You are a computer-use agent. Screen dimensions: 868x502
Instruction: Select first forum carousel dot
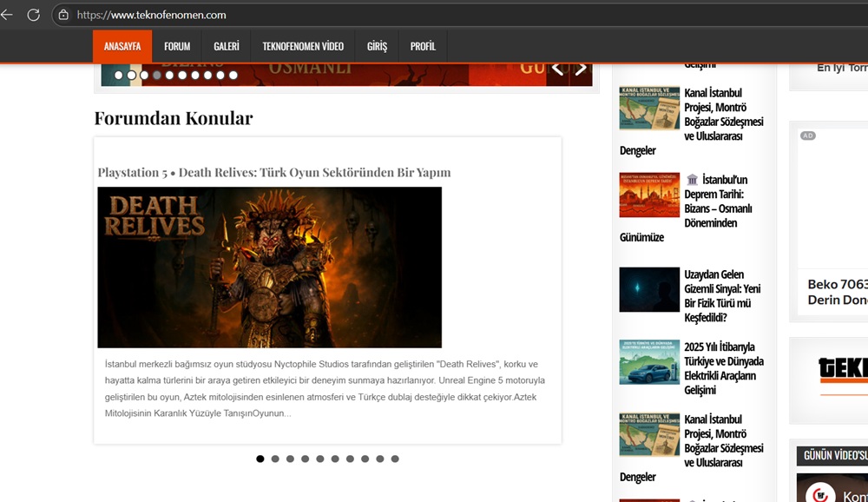click(260, 459)
